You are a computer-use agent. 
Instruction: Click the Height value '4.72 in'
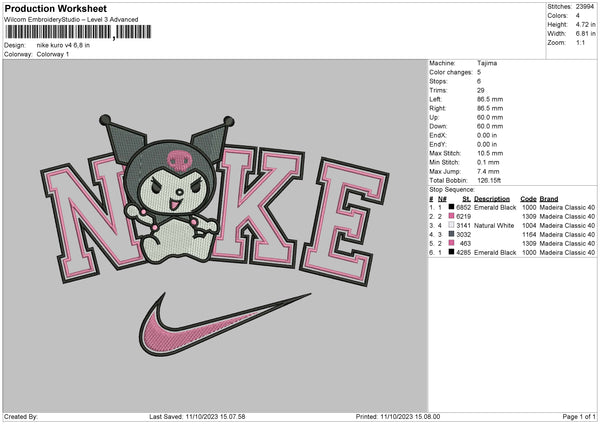(x=585, y=24)
